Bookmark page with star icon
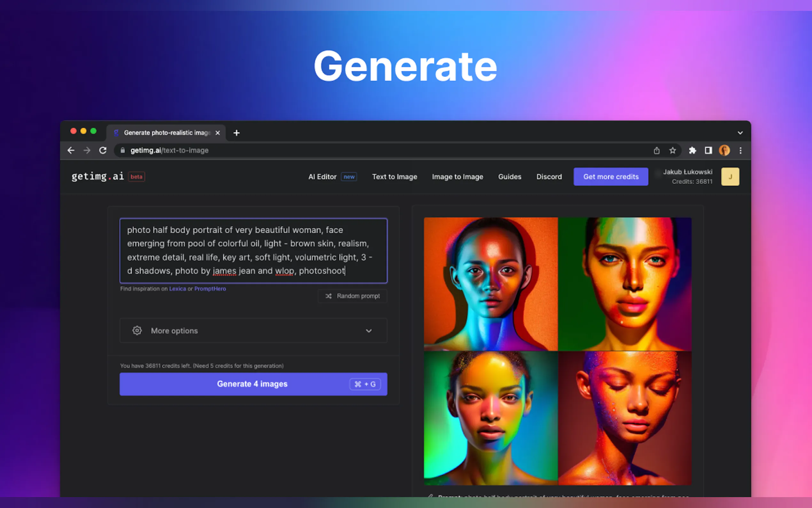 coord(672,151)
